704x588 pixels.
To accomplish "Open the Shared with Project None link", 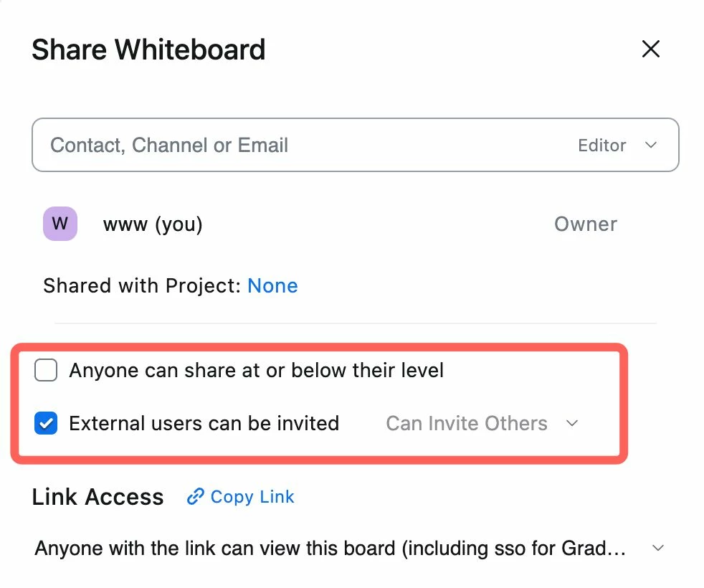I will [272, 285].
